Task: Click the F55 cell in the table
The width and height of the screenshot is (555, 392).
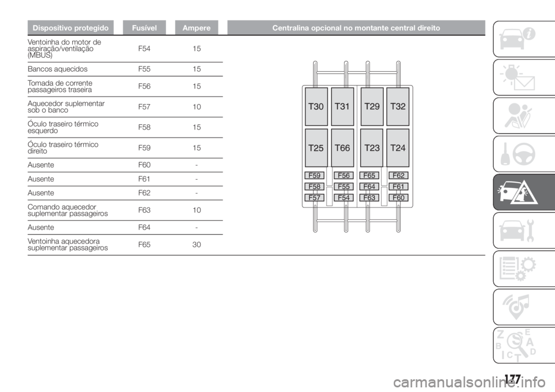Action: [145, 69]
